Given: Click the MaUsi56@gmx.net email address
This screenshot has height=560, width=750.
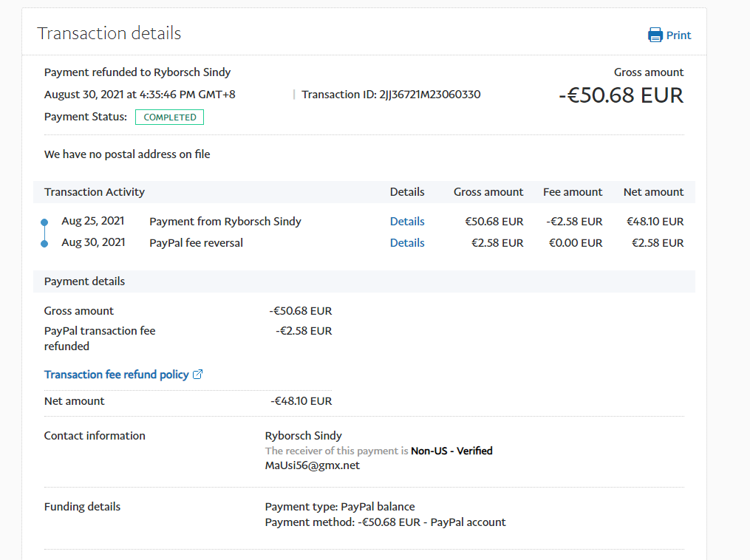Looking at the screenshot, I should click(312, 465).
